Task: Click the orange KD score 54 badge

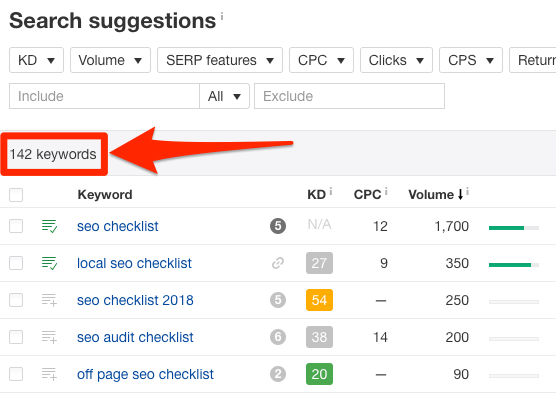Action: pyautogui.click(x=319, y=300)
